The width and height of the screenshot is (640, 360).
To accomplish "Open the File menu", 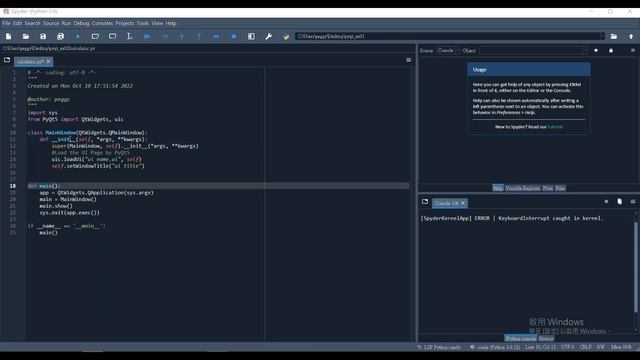I will pos(6,23).
